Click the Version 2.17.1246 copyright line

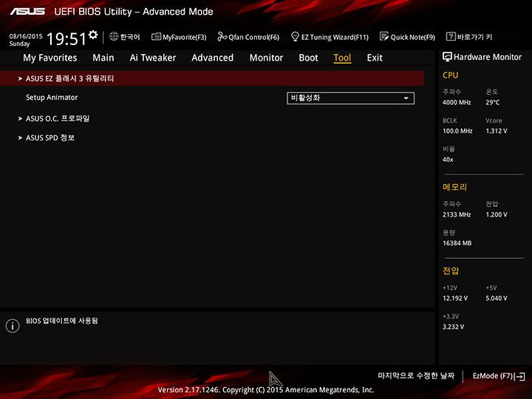point(266,390)
